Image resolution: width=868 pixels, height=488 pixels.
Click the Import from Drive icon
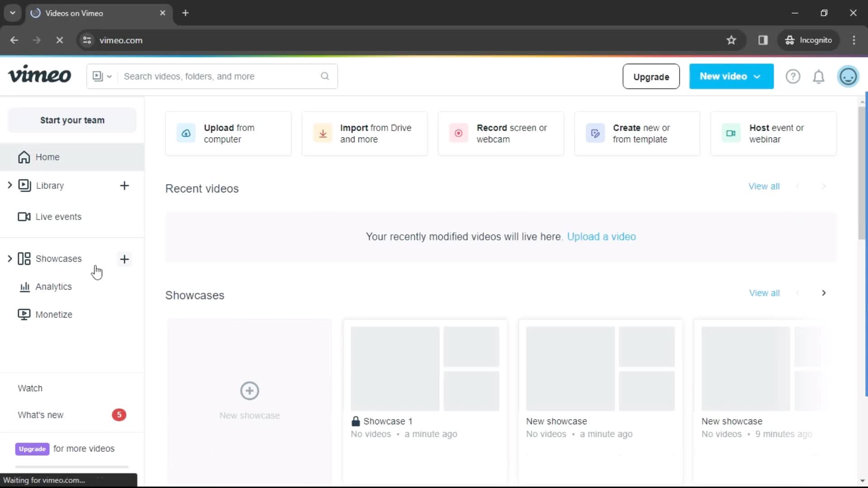[x=322, y=133]
